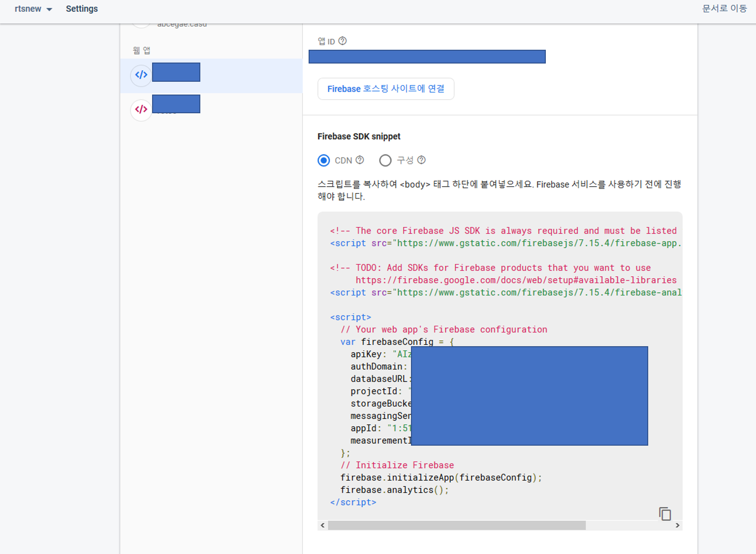Click the var firebaseConfig = { line
The height and width of the screenshot is (554, 756).
coord(397,342)
